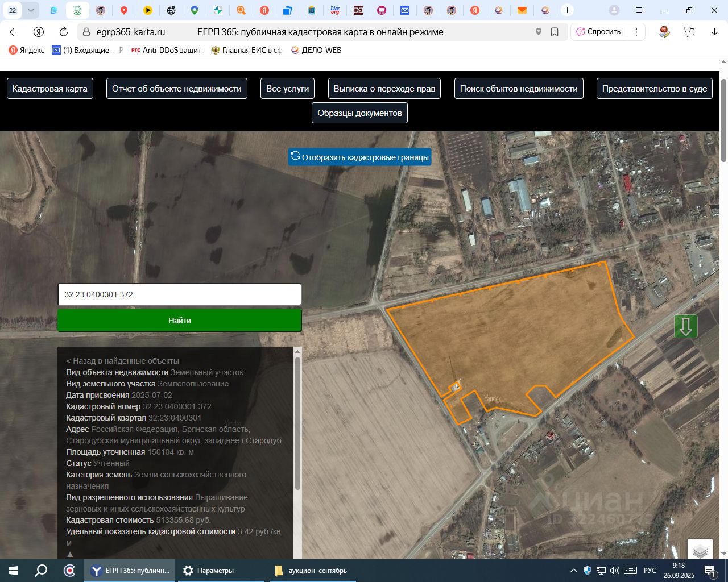Viewport: 728px width, 582px height.
Task: Open the ДЕЛО-WEB bookmark
Action: click(x=316, y=50)
